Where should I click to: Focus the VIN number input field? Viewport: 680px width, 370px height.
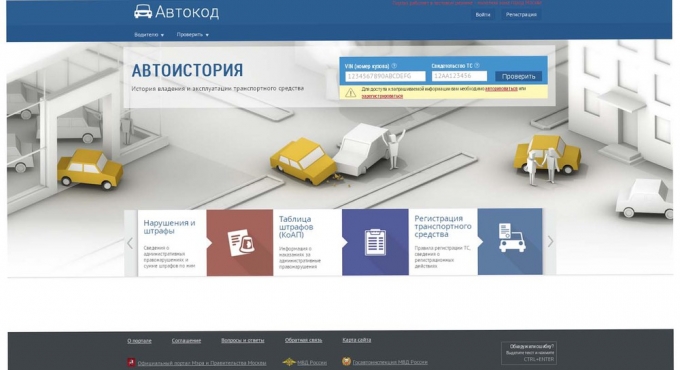click(x=385, y=76)
